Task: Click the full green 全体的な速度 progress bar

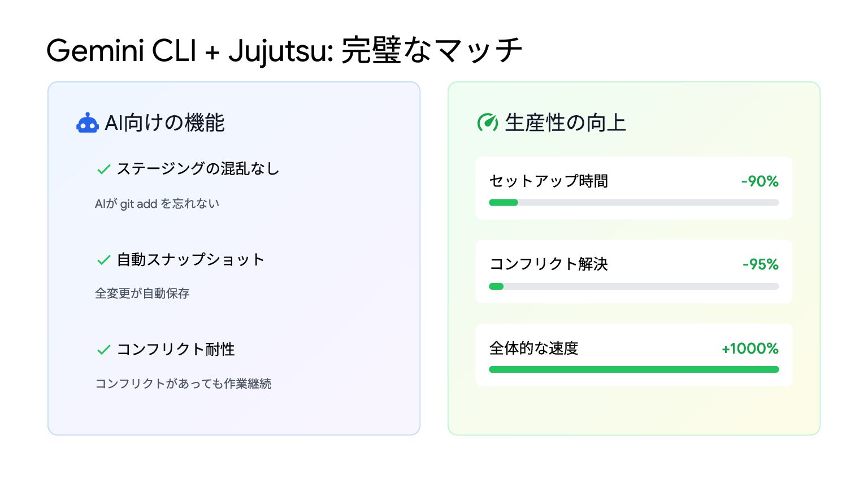Action: [633, 369]
